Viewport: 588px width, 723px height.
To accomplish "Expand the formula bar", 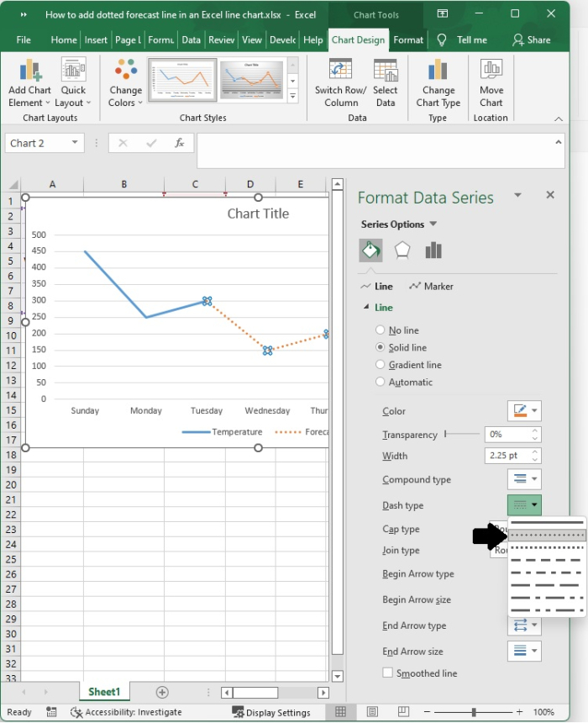I will point(558,142).
